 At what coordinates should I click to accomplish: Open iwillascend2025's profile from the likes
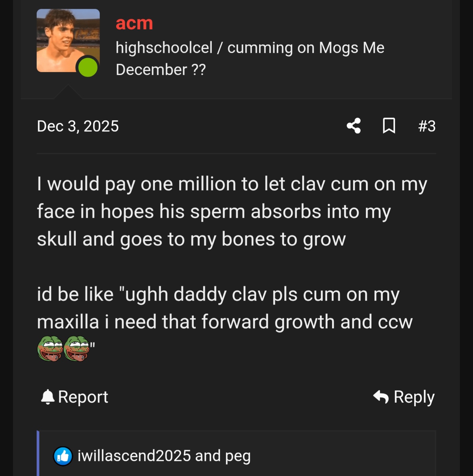pos(134,456)
